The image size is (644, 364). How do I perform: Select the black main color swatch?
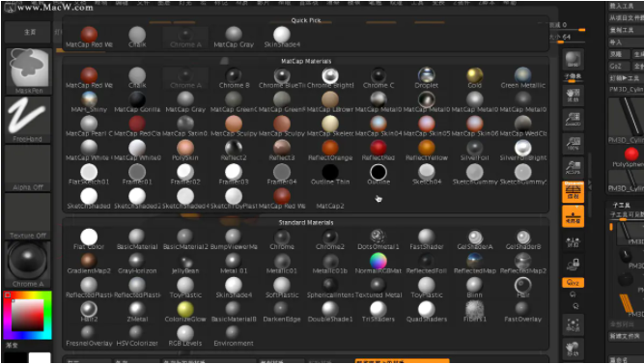[x=15, y=357]
